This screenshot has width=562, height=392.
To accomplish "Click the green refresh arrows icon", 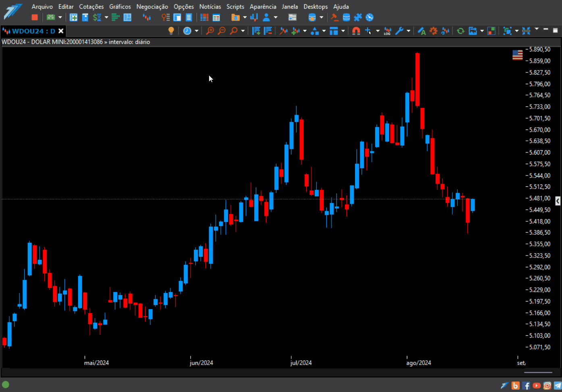I will coord(460,31).
